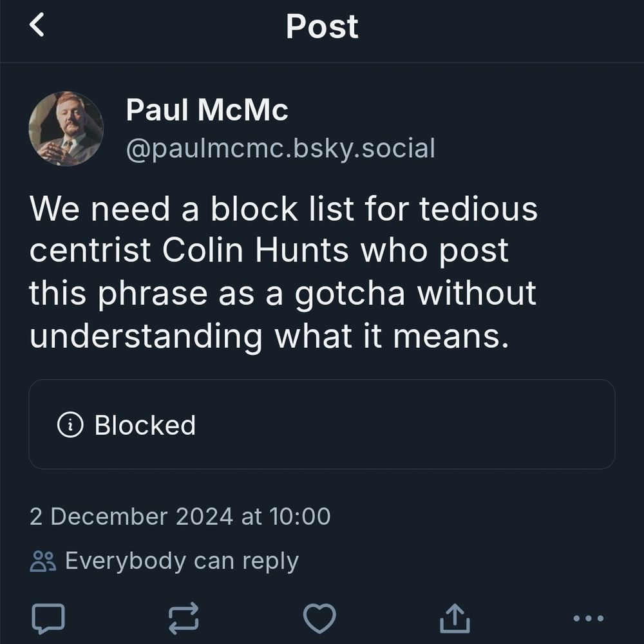The width and height of the screenshot is (644, 644).
Task: Open the reply composer with the comment icon
Action: click(47, 620)
